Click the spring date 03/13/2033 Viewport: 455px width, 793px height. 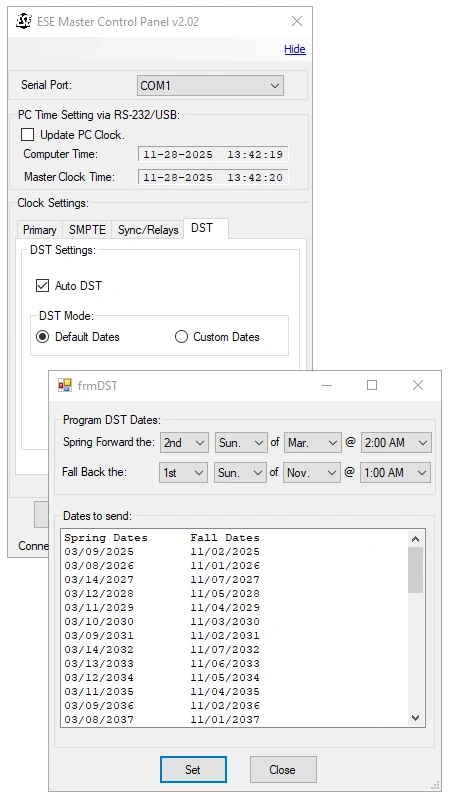coord(99,664)
